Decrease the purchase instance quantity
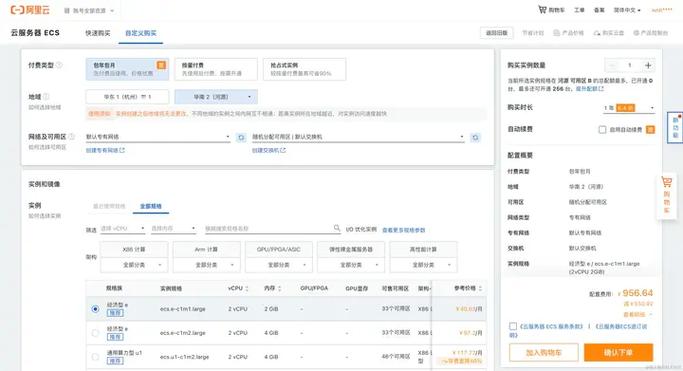This screenshot has height=371, width=683. (612, 65)
